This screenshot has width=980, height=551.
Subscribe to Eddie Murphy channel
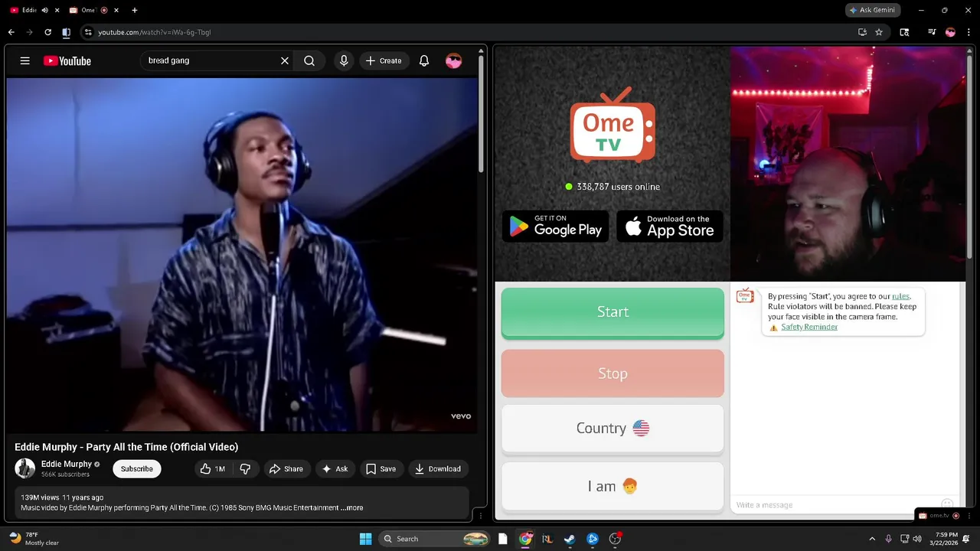tap(137, 468)
